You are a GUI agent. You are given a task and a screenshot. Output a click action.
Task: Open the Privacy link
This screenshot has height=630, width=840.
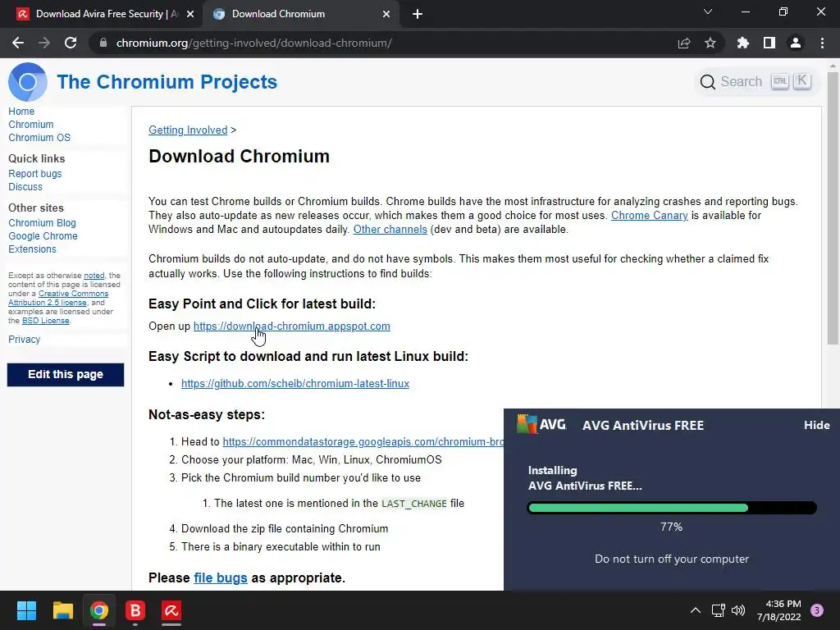(24, 339)
